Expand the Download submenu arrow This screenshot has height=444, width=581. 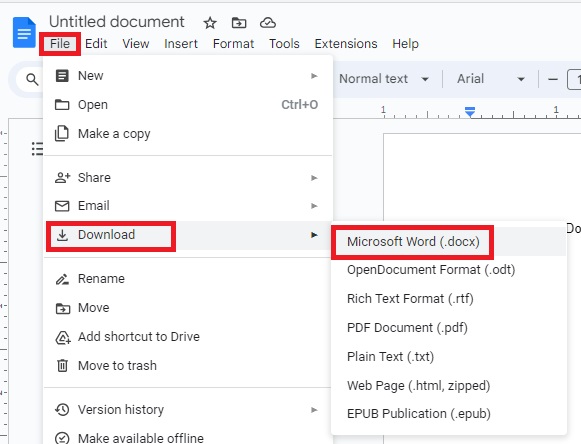point(314,235)
